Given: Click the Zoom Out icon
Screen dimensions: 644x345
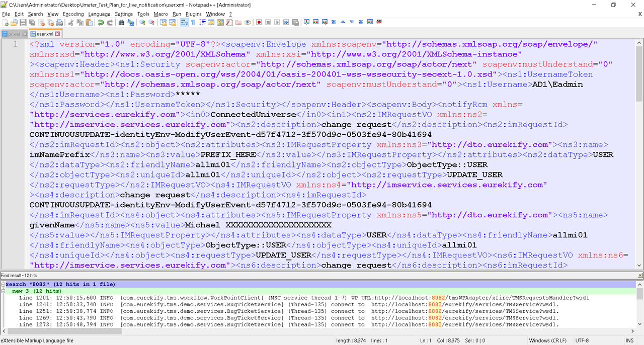Looking at the screenshot, I should (x=151, y=22).
